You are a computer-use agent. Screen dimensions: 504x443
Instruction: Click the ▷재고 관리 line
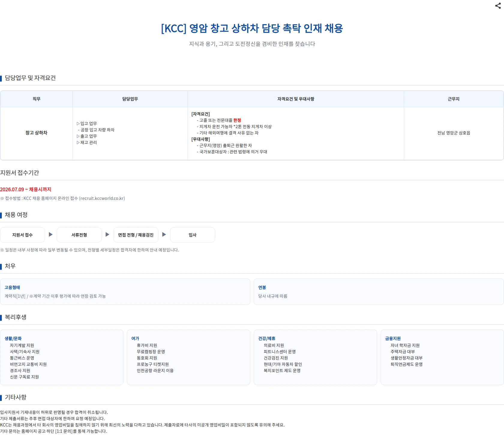87,143
